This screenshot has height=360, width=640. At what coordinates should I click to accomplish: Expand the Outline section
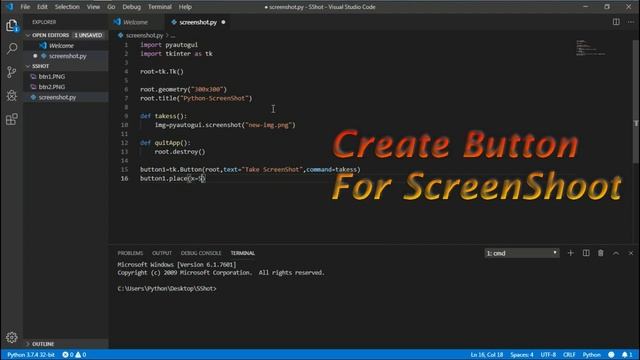(x=66, y=344)
